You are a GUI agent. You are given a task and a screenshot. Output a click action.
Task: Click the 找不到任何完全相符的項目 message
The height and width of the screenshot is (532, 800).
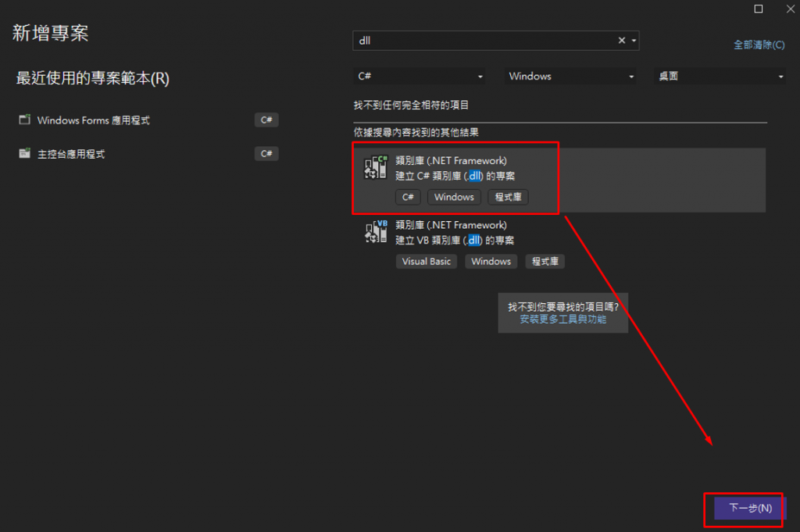[411, 105]
